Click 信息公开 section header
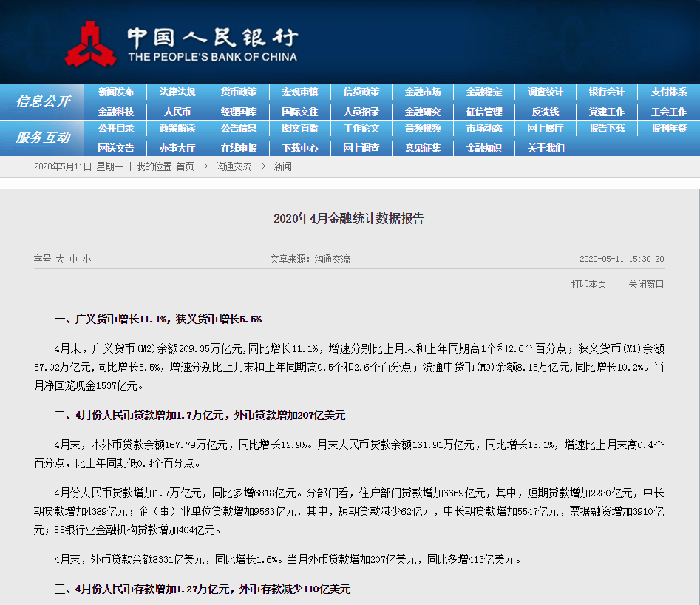 click(x=43, y=101)
